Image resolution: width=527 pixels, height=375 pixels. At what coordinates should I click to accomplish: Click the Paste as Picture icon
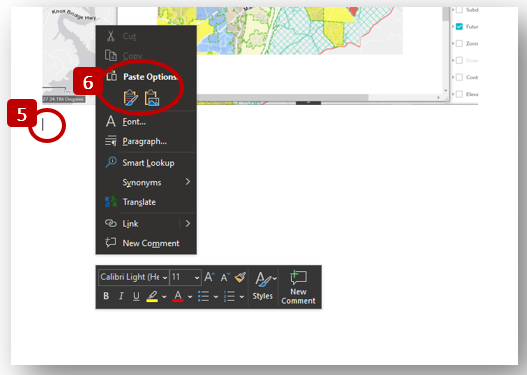coord(152,98)
